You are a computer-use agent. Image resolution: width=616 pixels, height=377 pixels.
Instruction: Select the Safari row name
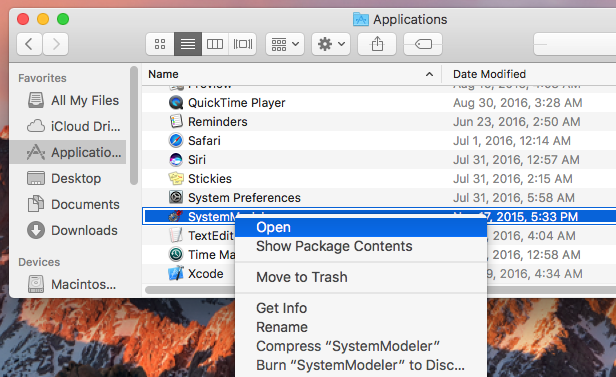pos(204,141)
